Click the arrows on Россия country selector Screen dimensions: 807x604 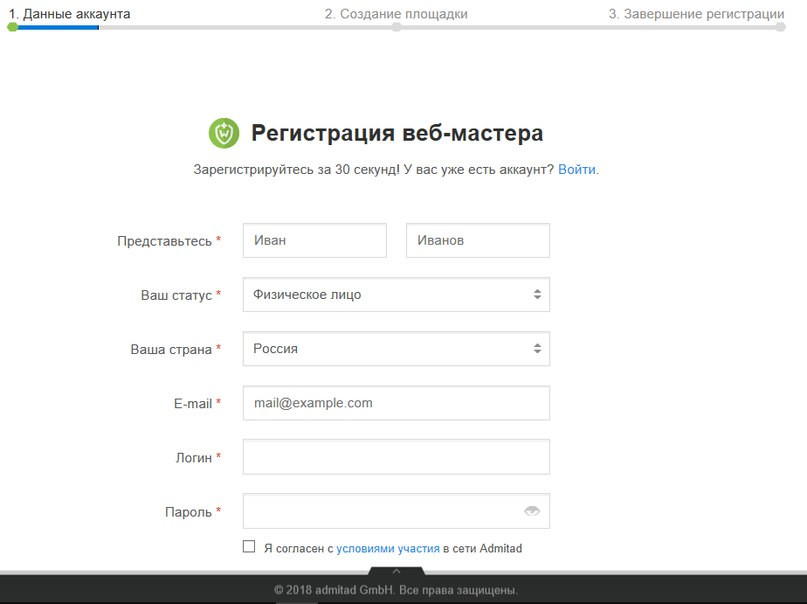537,348
